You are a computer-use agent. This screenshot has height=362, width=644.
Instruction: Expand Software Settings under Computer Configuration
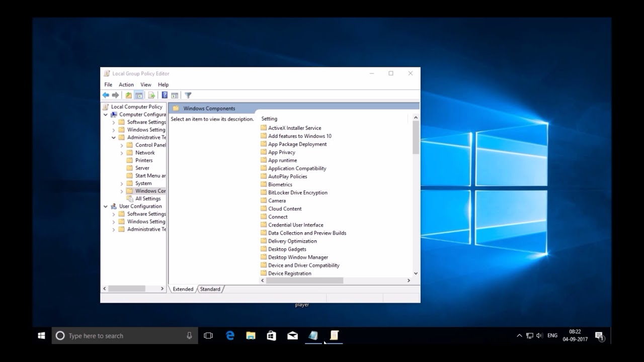tap(114, 122)
